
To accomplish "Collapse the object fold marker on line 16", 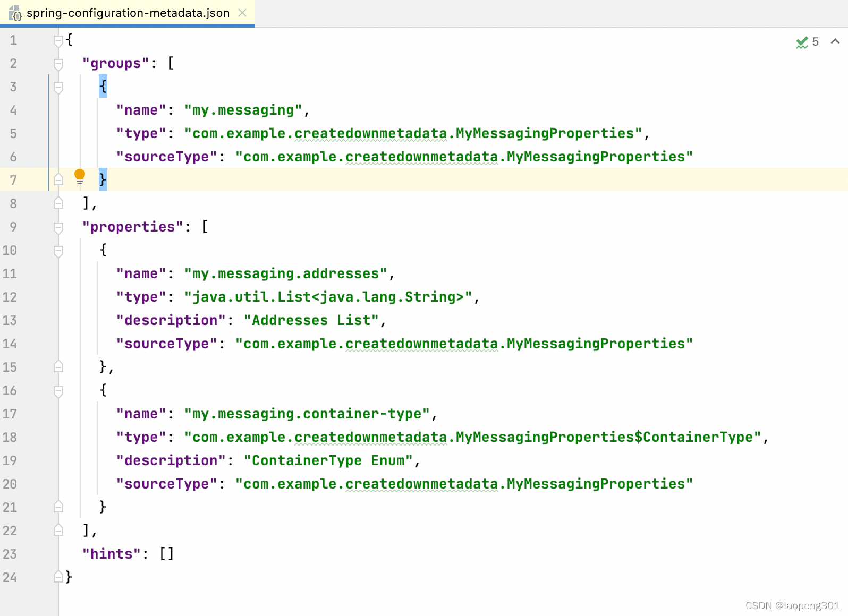I will 58,391.
